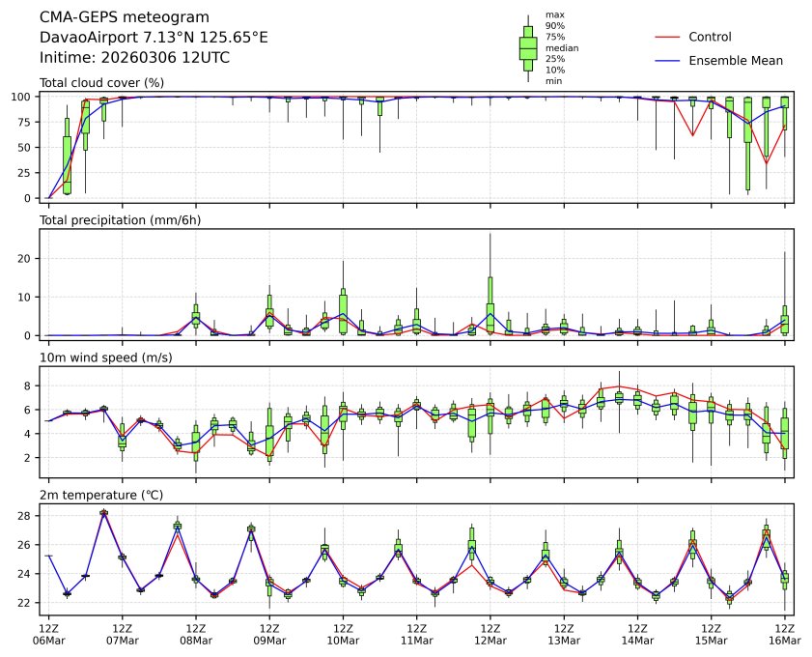Viewport: 812px width, 657px height.
Task: Click the red Control legend line
Action: tap(668, 37)
